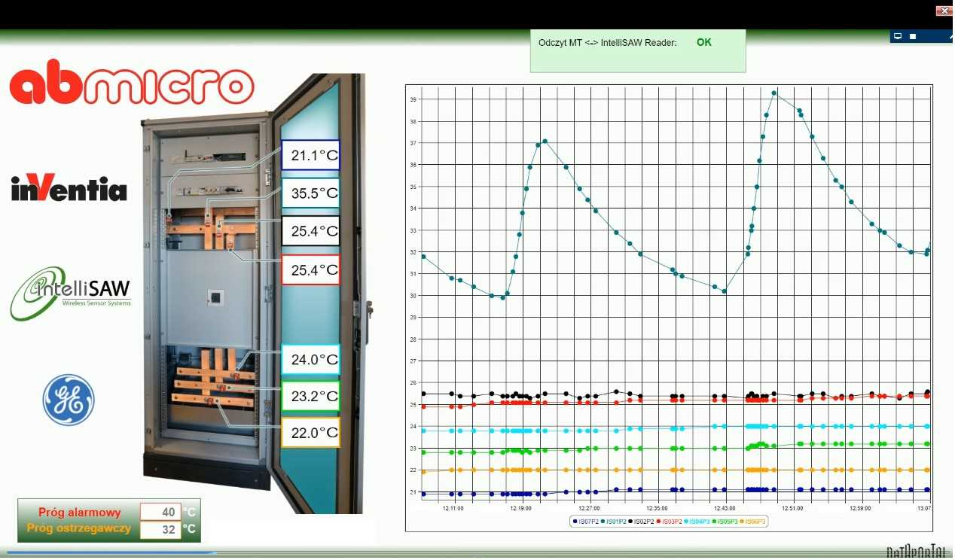
Task: Click the GE round logo
Action: click(x=69, y=400)
